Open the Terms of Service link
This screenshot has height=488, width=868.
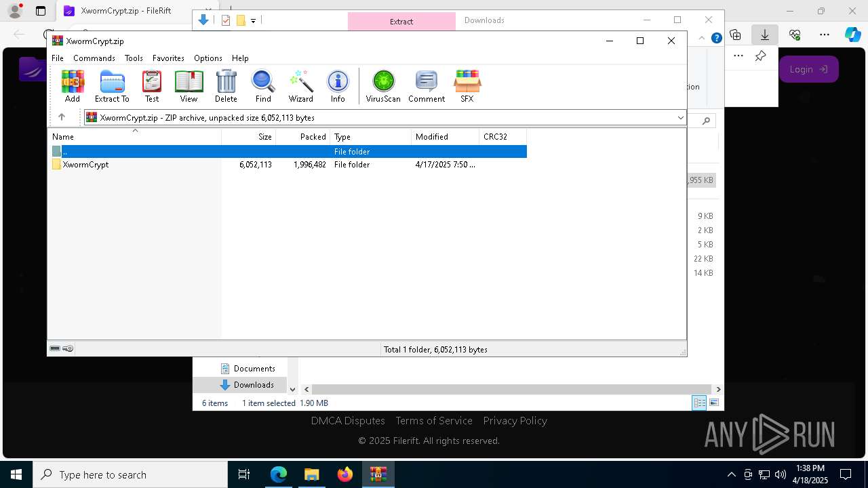coord(434,421)
